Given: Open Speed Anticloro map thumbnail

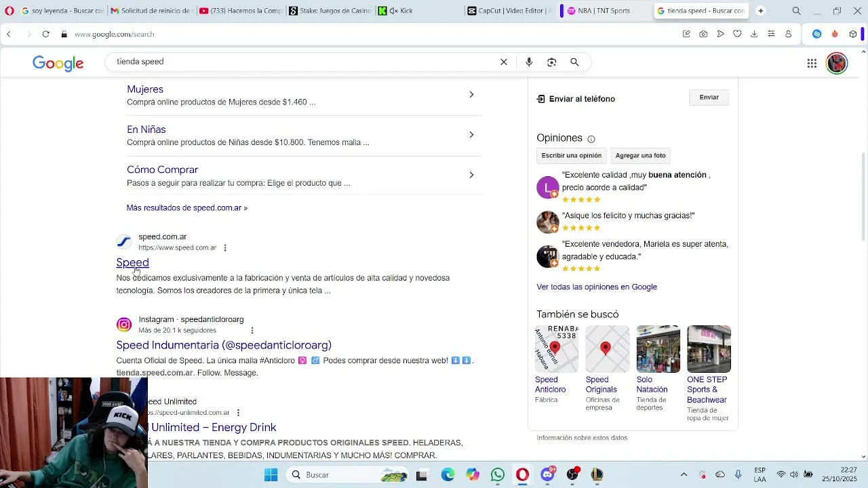Looking at the screenshot, I should click(x=557, y=349).
